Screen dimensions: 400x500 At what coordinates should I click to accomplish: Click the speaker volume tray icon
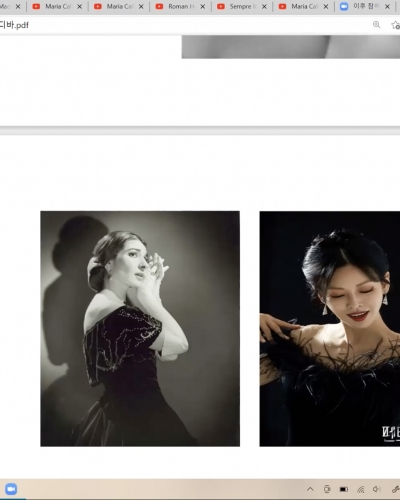click(377, 489)
